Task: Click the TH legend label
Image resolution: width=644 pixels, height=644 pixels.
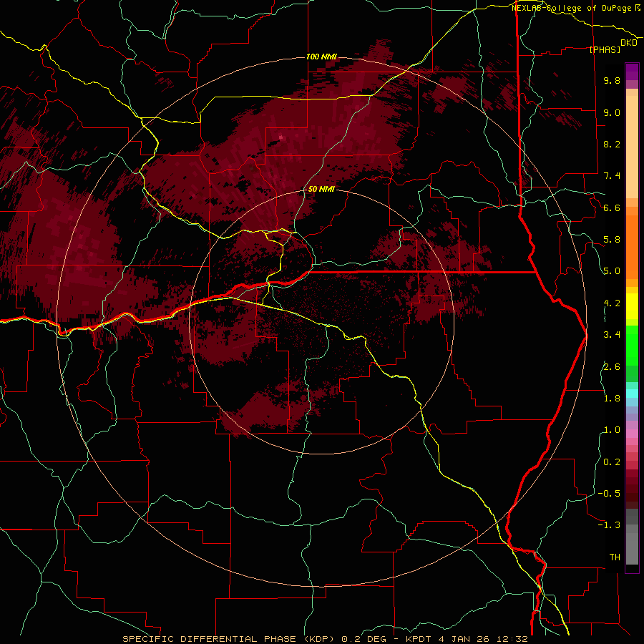Action: pos(615,557)
